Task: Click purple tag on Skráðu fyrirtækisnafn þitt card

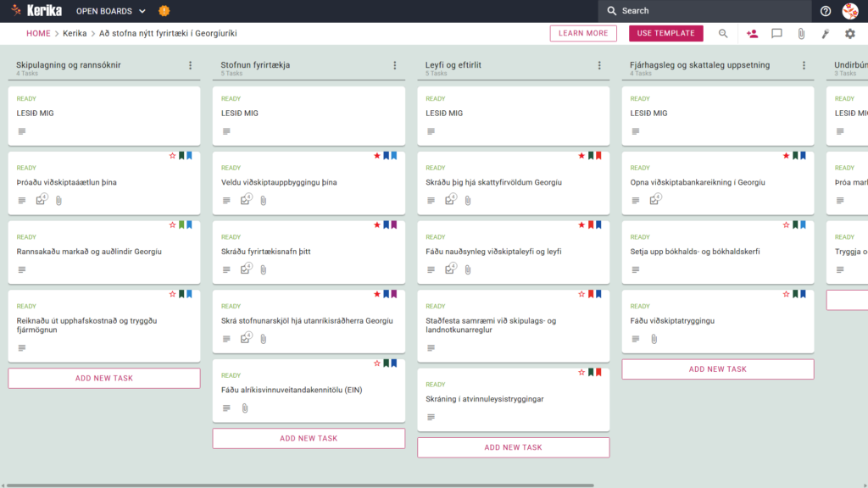Action: pos(394,225)
